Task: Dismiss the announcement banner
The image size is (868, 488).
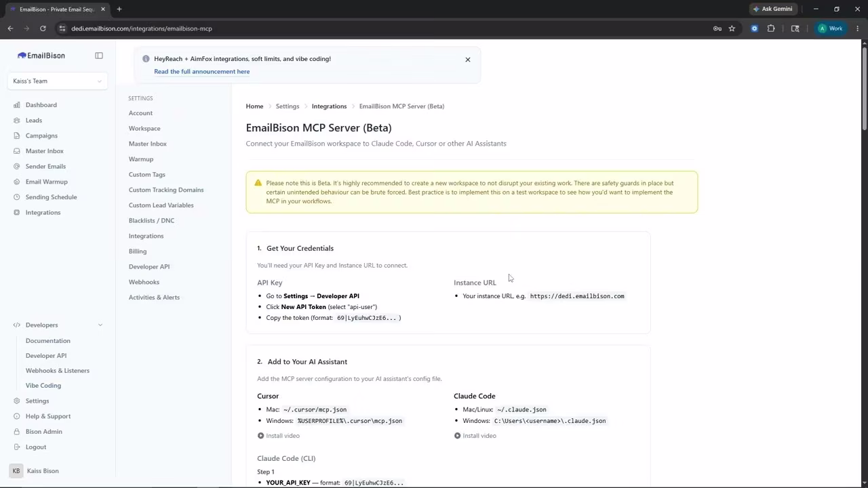Action: coord(467,60)
